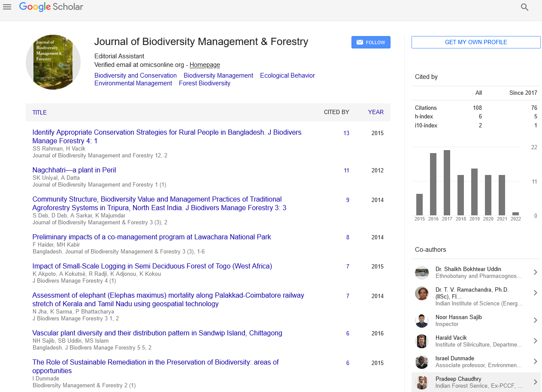
Task: Open article on Conservation Strategies in Bangladesh
Action: pos(167,136)
